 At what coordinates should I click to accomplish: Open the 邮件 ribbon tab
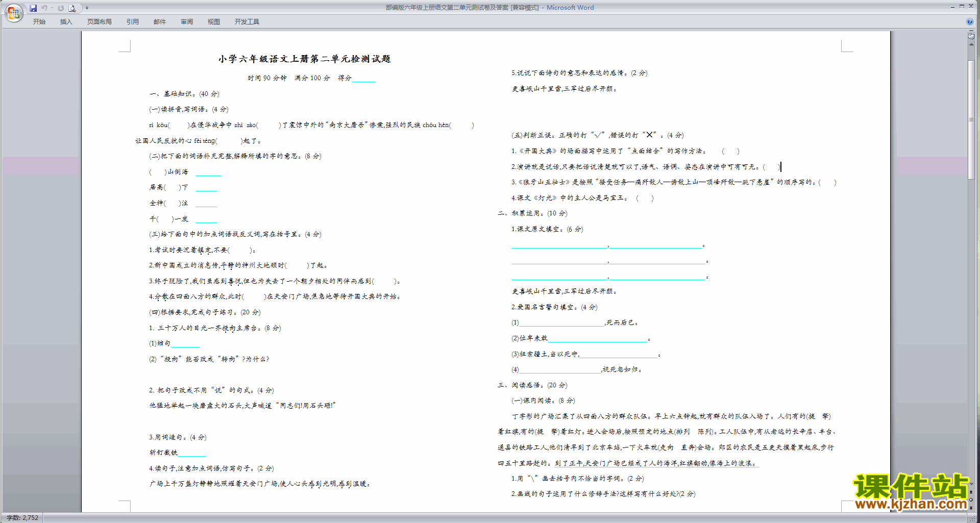160,21
